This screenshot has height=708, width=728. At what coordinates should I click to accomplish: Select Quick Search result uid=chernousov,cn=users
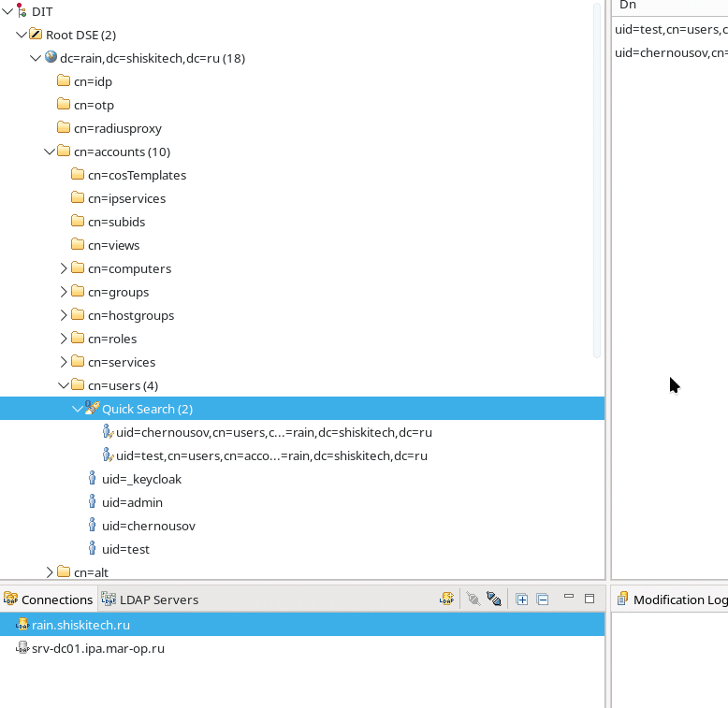(x=274, y=432)
